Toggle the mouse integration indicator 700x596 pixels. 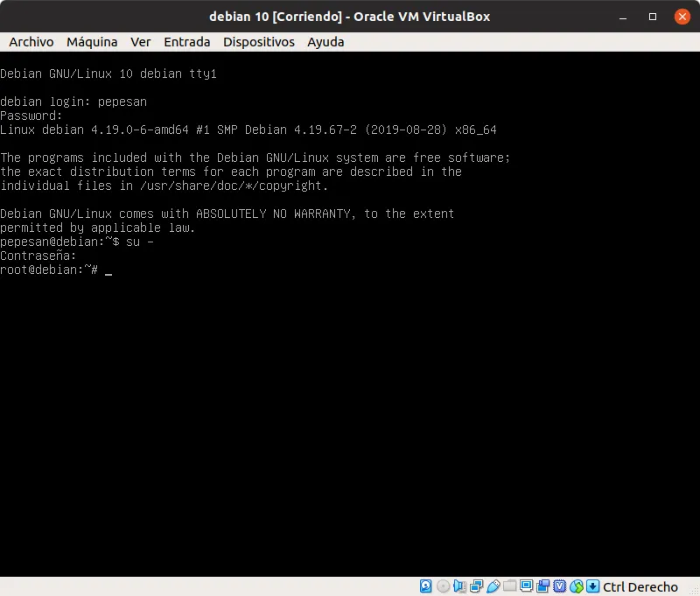point(577,586)
